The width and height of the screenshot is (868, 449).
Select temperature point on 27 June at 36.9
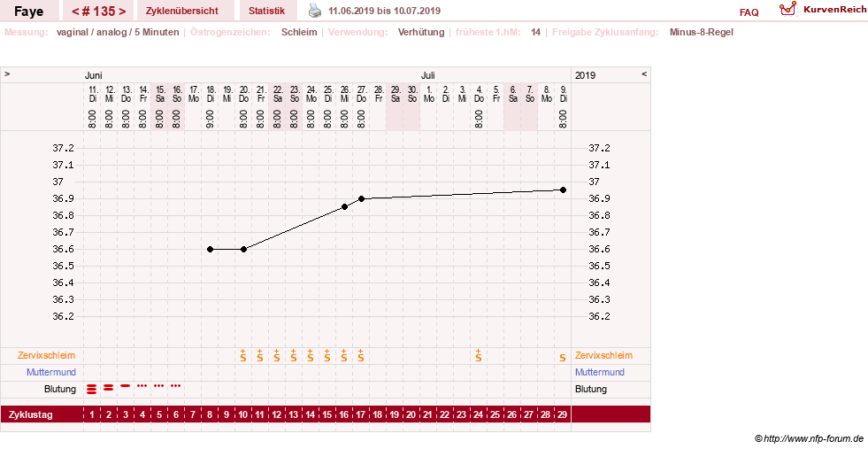point(361,198)
